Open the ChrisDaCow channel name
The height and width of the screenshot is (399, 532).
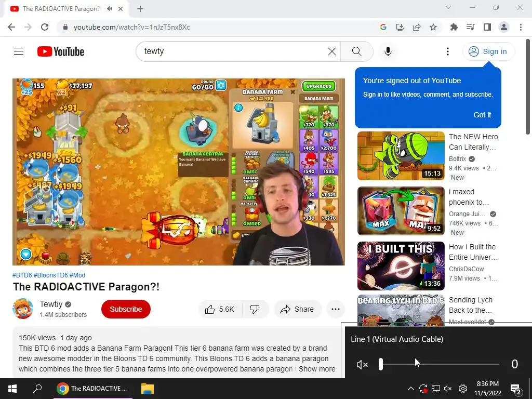pos(466,269)
